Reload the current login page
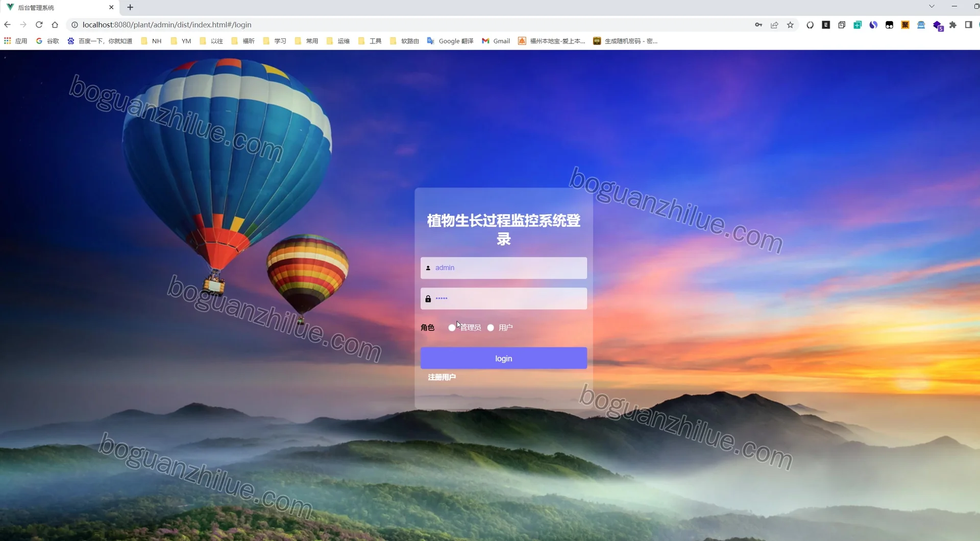This screenshot has width=980, height=541. 39,25
